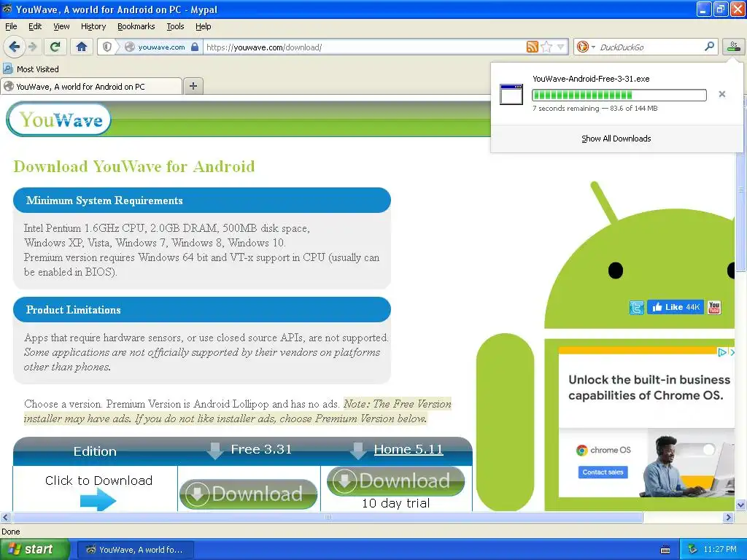Open the File menu
The width and height of the screenshot is (747, 560).
point(11,26)
